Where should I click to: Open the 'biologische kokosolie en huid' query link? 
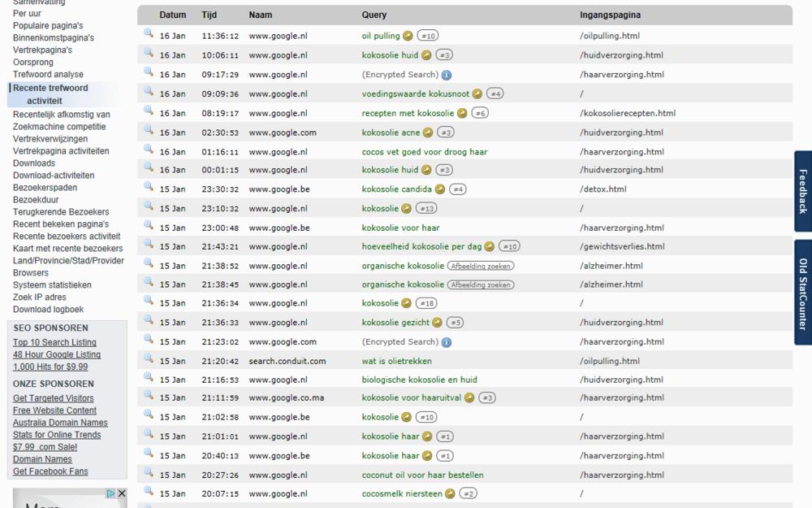420,380
